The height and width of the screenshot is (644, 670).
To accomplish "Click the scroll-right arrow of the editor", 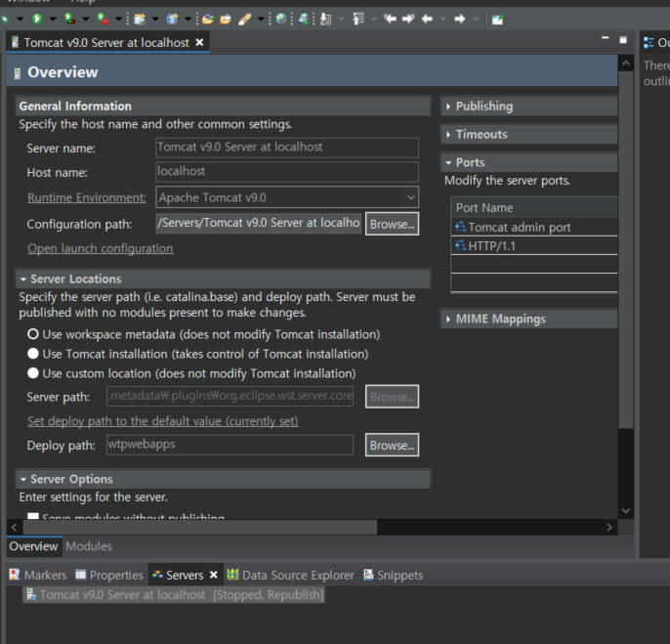I will coord(609,528).
